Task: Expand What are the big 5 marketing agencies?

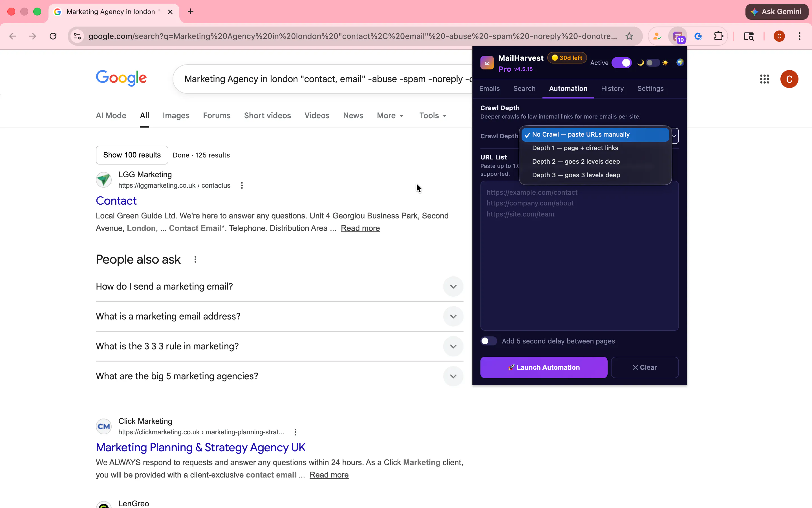Action: pos(453,376)
